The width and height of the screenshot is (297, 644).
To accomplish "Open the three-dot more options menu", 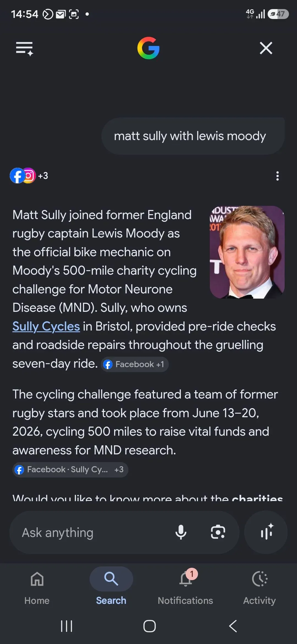I will click(277, 176).
